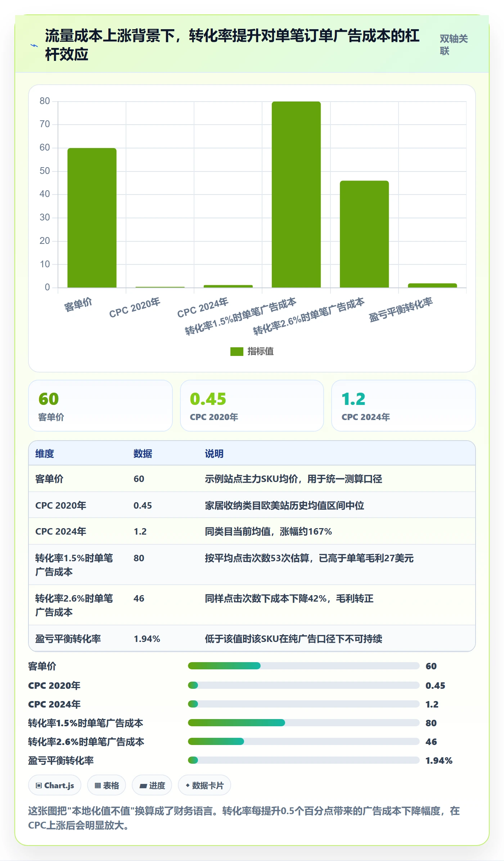Click the 转化率1.5%时单笔广告成本 progress bar
Screen dimensions: 504x861
[304, 722]
